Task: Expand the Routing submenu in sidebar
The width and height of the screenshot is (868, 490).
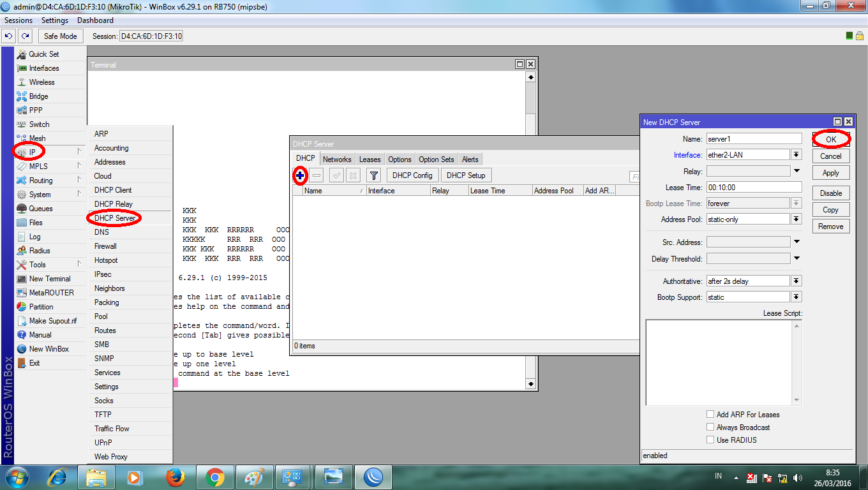Action: (79, 181)
